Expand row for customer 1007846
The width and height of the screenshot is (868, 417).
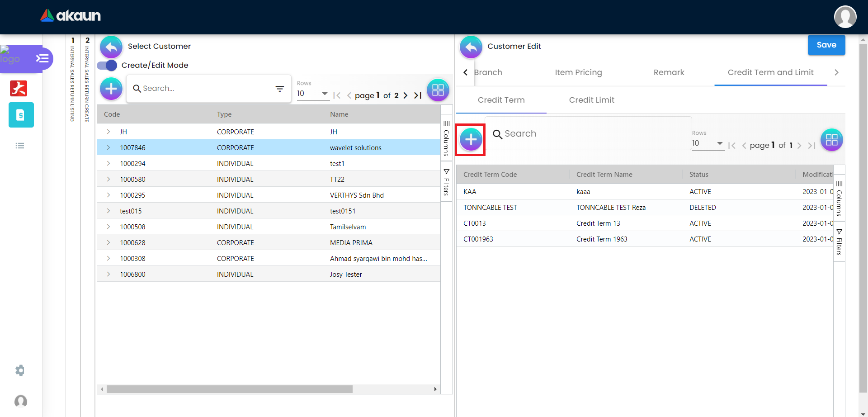point(108,147)
